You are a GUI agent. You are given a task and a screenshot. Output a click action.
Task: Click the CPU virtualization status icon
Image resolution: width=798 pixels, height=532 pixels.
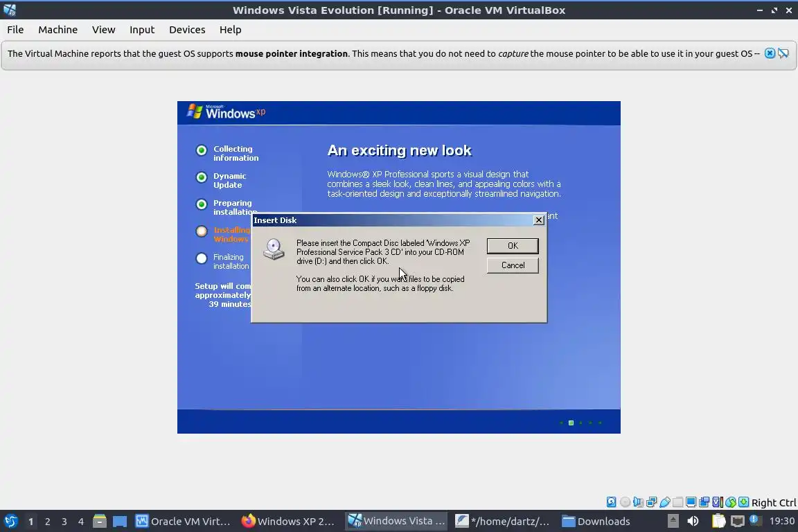[718, 502]
